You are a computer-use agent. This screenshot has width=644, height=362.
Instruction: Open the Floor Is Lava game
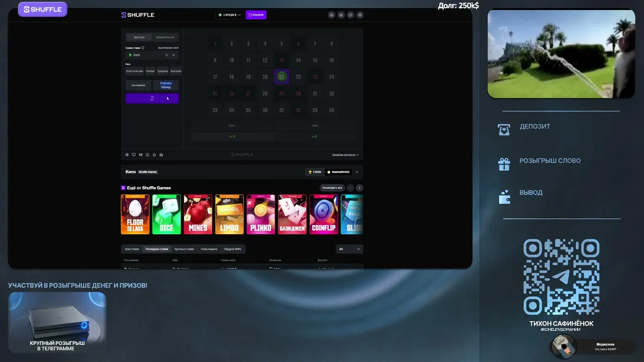coord(135,215)
